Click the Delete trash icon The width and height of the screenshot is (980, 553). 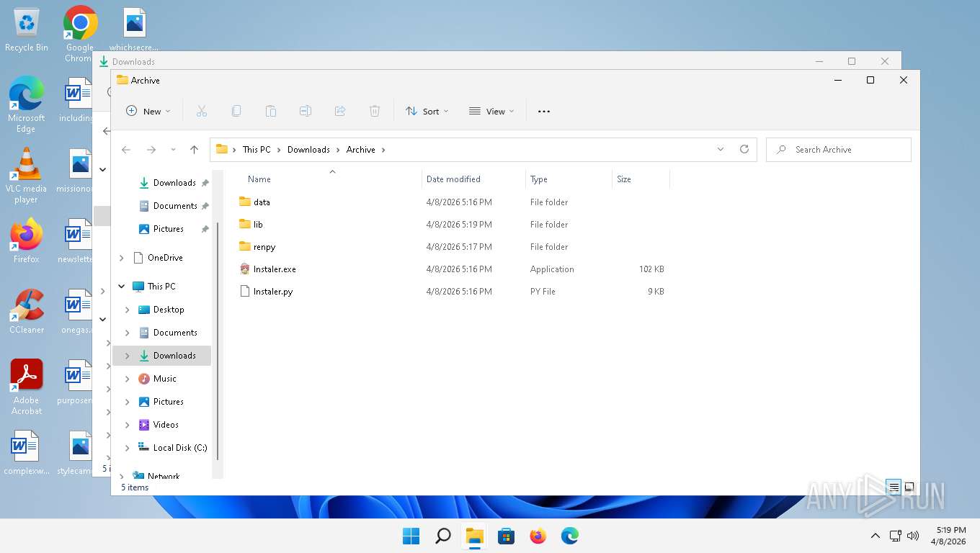375,111
